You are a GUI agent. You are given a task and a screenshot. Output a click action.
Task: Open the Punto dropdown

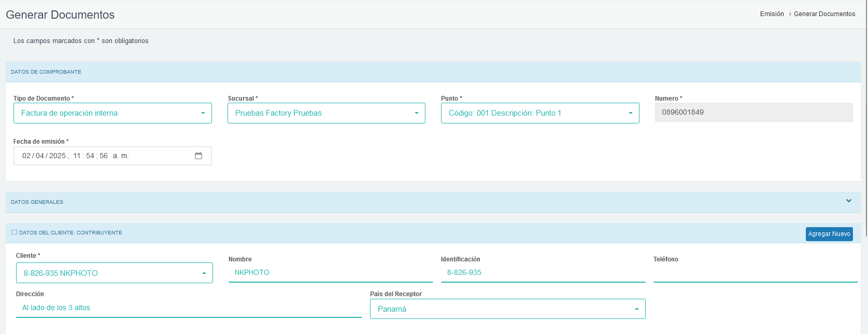[x=539, y=113]
